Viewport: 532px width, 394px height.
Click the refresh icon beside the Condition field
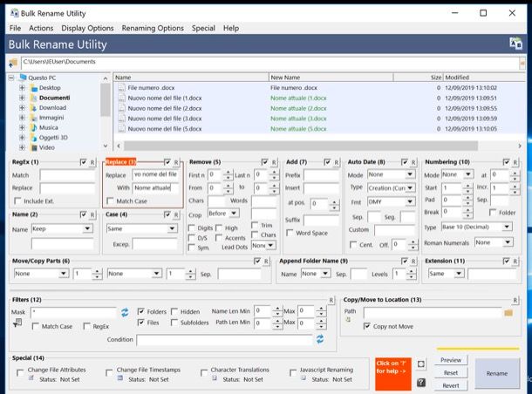tap(320, 338)
